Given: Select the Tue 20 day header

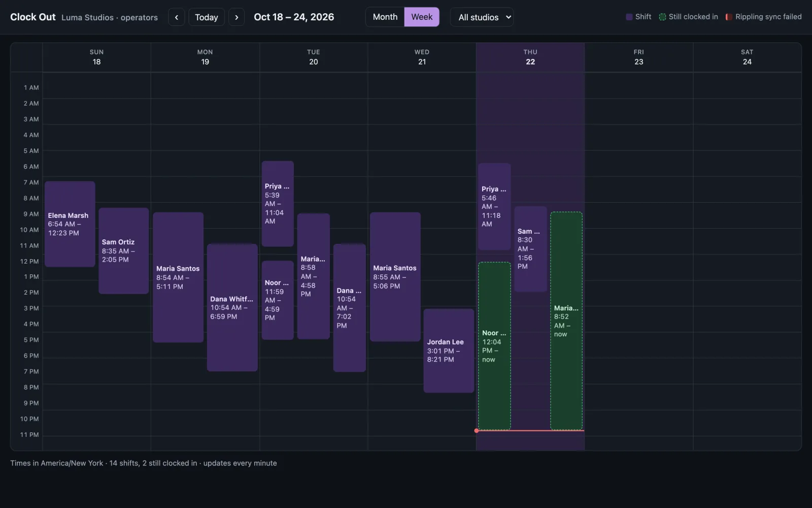Looking at the screenshot, I should 314,57.
